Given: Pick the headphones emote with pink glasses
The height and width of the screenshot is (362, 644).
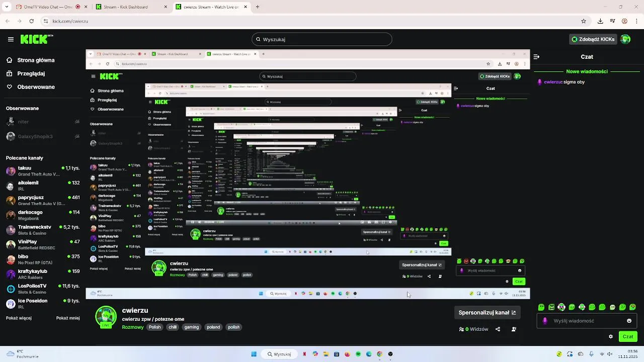Looking at the screenshot, I should pos(561,307).
